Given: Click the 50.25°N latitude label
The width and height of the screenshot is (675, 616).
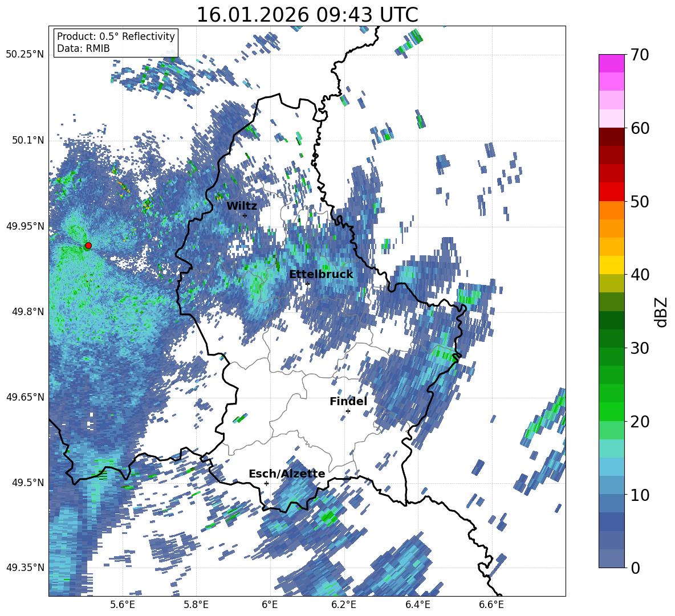Looking at the screenshot, I should pyautogui.click(x=25, y=54).
